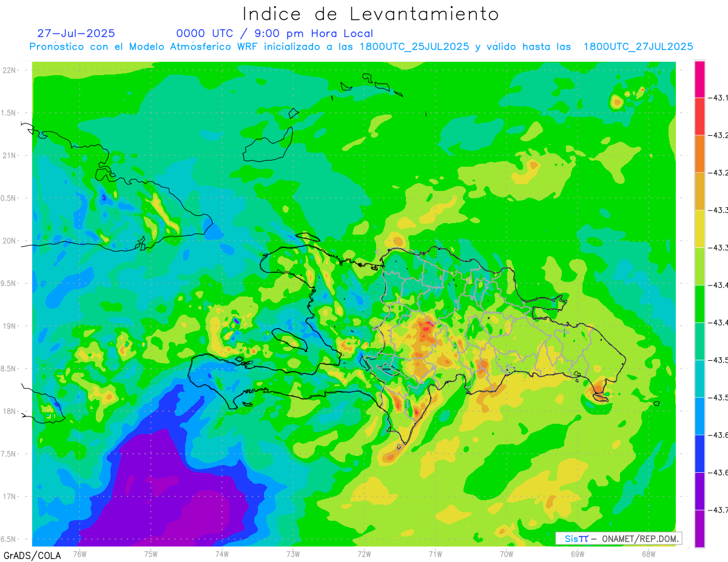Click the '71W' longitude label
The width and height of the screenshot is (728, 562).
point(435,554)
